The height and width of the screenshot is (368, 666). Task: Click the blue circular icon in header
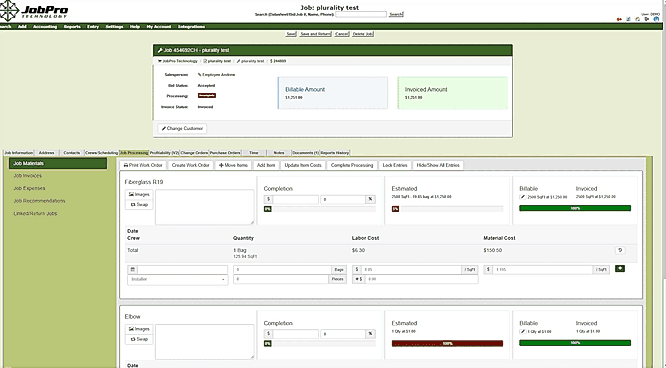[x=656, y=19]
